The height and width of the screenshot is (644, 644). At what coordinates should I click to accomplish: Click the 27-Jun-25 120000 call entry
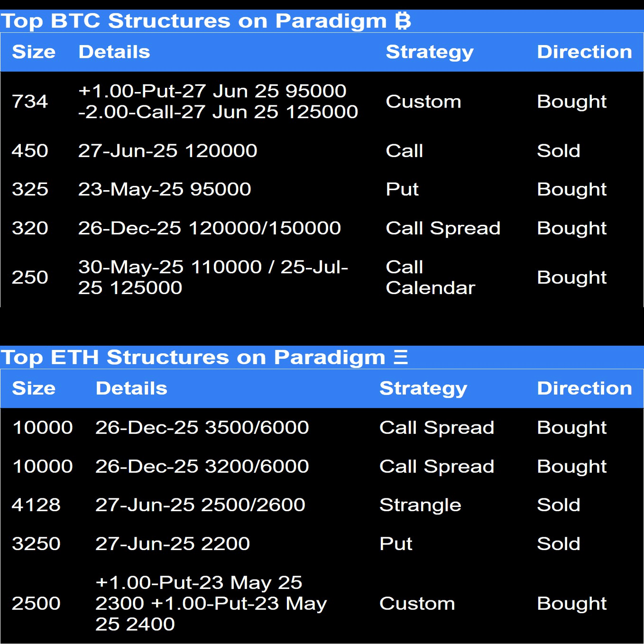point(168,151)
